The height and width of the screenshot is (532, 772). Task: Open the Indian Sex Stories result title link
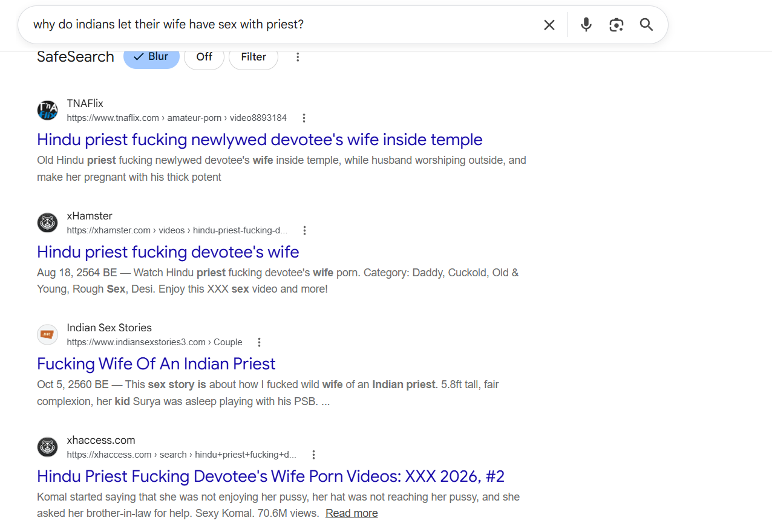pyautogui.click(x=156, y=364)
